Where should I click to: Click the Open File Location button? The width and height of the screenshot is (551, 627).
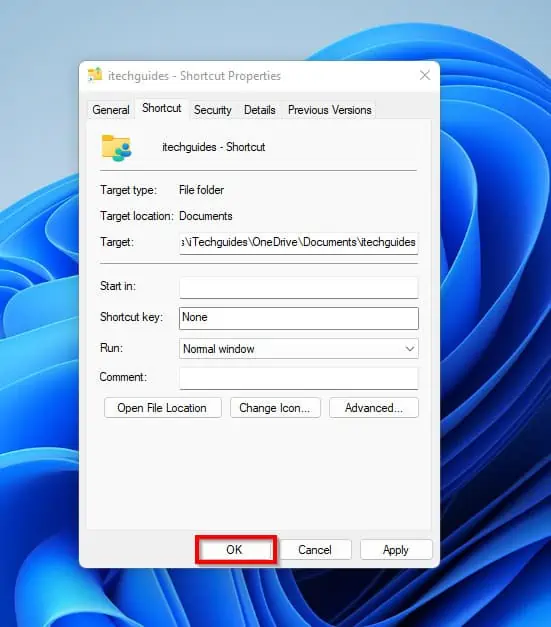(162, 408)
